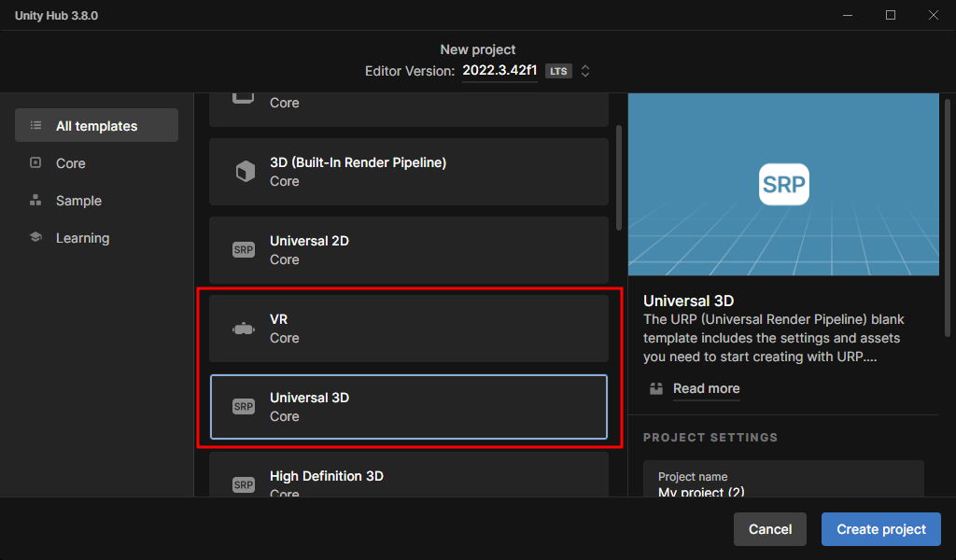956x560 pixels.
Task: Click the Cancel button
Action: 770,529
